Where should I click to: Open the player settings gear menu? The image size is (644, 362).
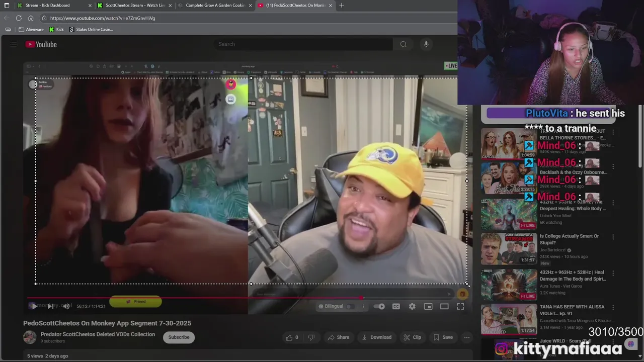412,306
